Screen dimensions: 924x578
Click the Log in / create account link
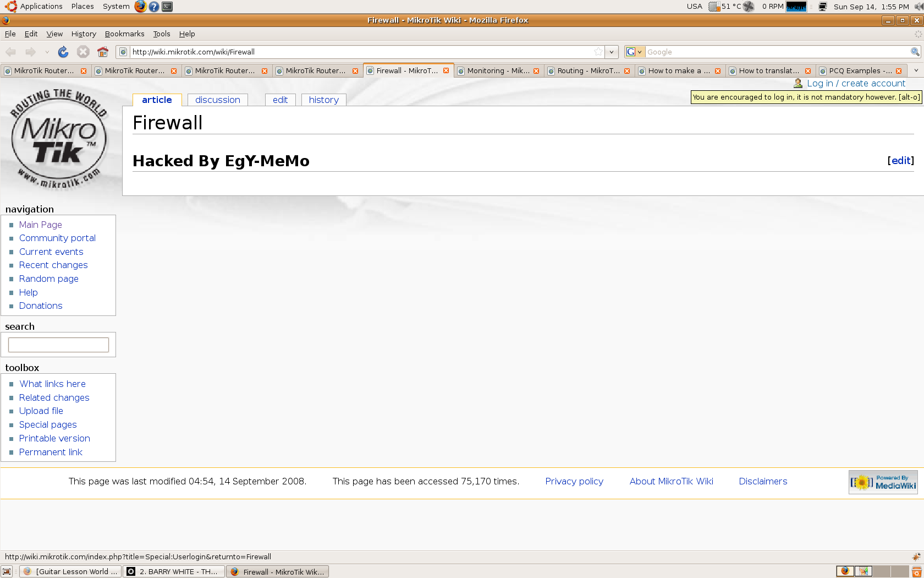pos(856,83)
